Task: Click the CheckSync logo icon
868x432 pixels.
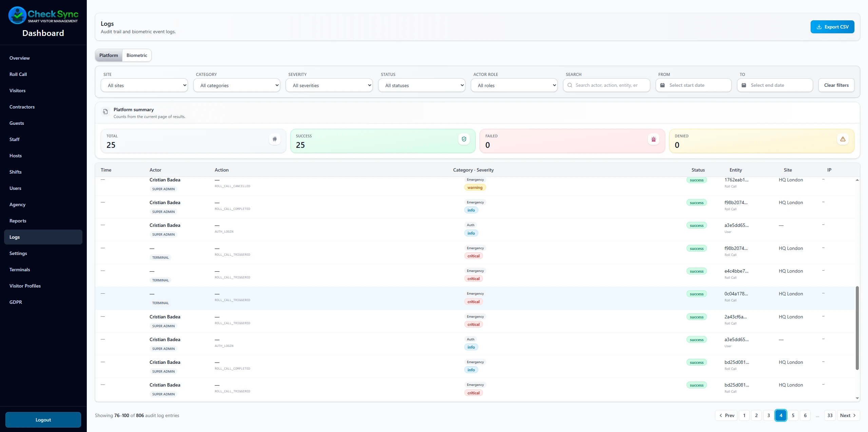Action: point(17,15)
